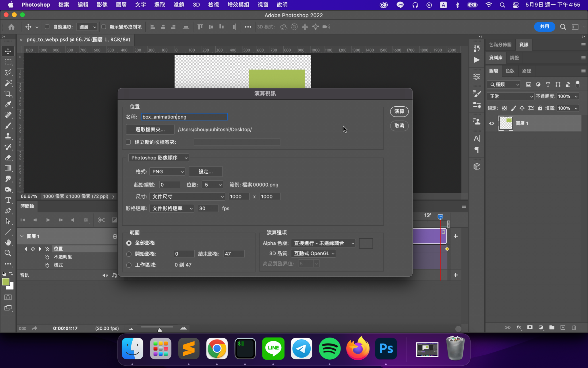
Task: Open Alpha channel options dropdown
Action: click(323, 243)
